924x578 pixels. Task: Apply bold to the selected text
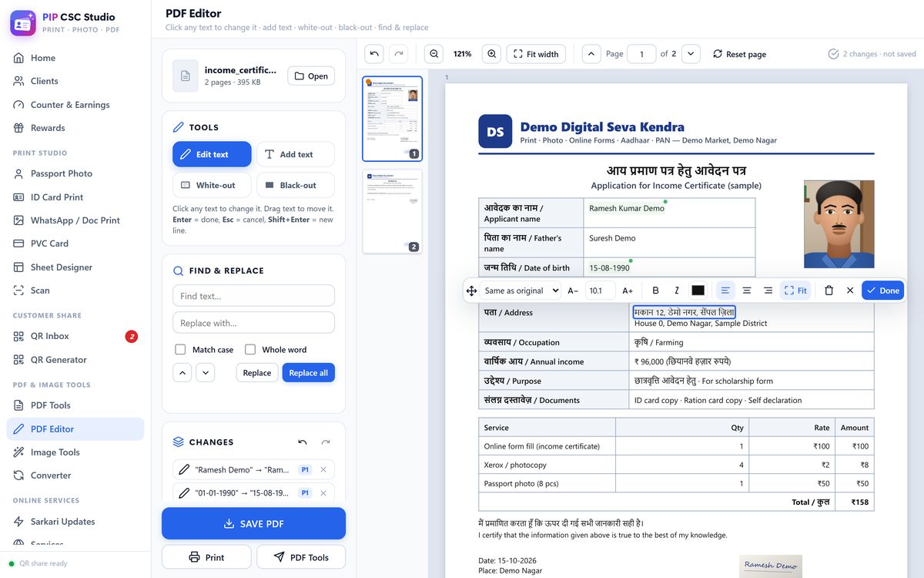[x=656, y=291]
